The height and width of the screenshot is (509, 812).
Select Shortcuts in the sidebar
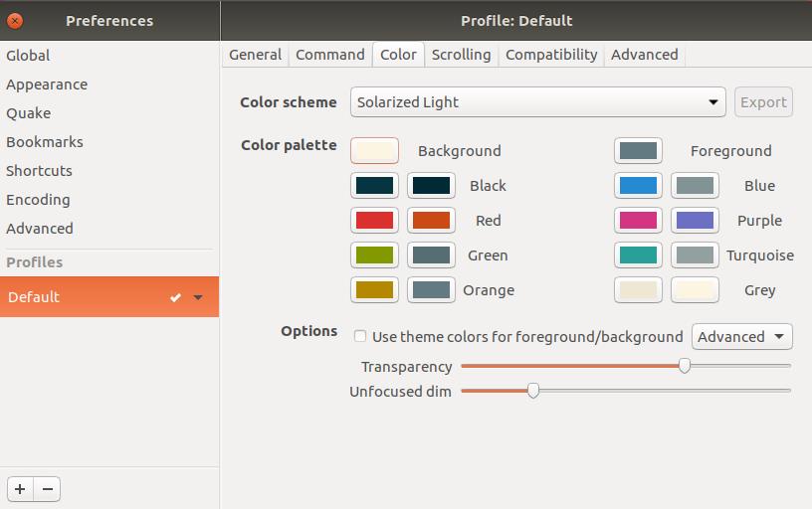pyautogui.click(x=39, y=171)
